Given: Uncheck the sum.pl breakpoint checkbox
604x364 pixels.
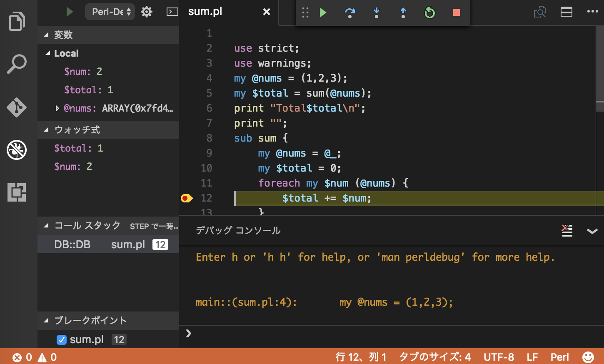Looking at the screenshot, I should point(62,340).
